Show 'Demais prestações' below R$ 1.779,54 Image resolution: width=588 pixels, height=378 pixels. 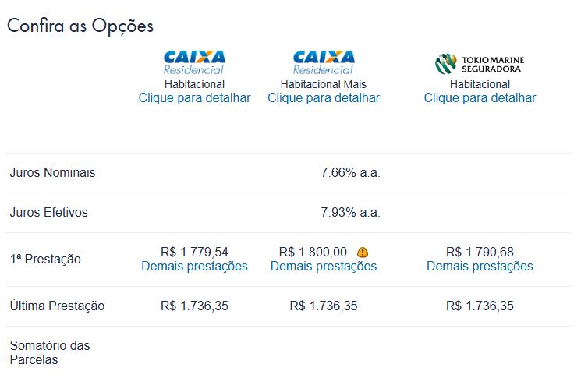point(194,267)
